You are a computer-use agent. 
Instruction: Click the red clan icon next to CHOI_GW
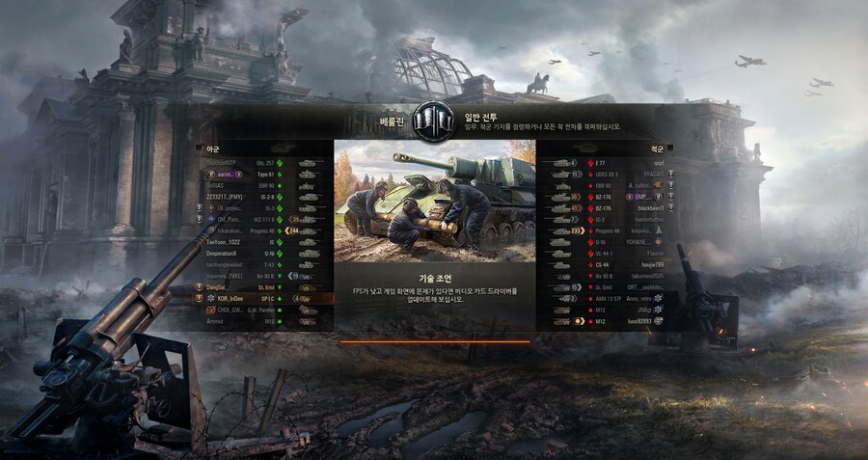point(210,310)
